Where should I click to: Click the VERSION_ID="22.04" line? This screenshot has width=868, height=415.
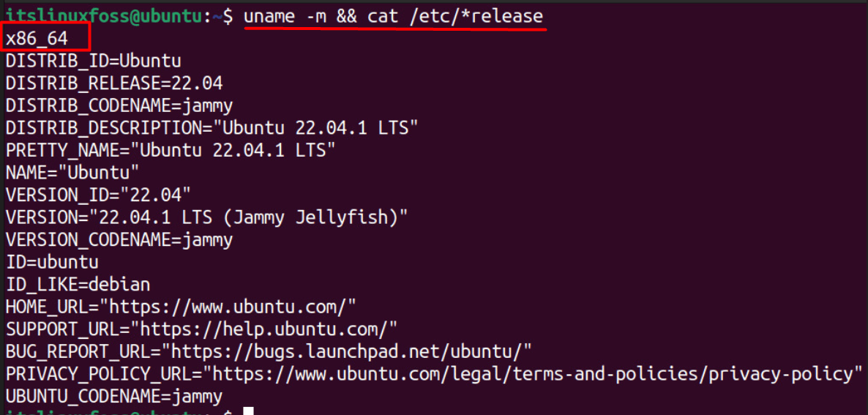98,195
